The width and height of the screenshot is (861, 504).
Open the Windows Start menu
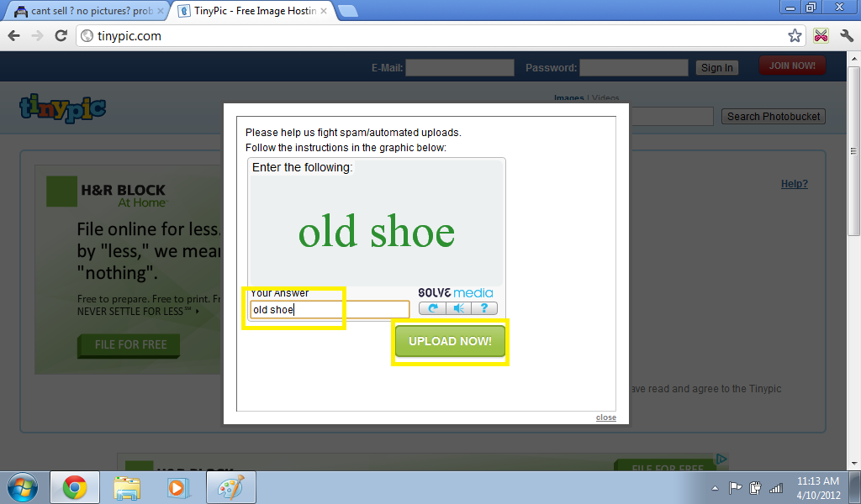pyautogui.click(x=22, y=487)
